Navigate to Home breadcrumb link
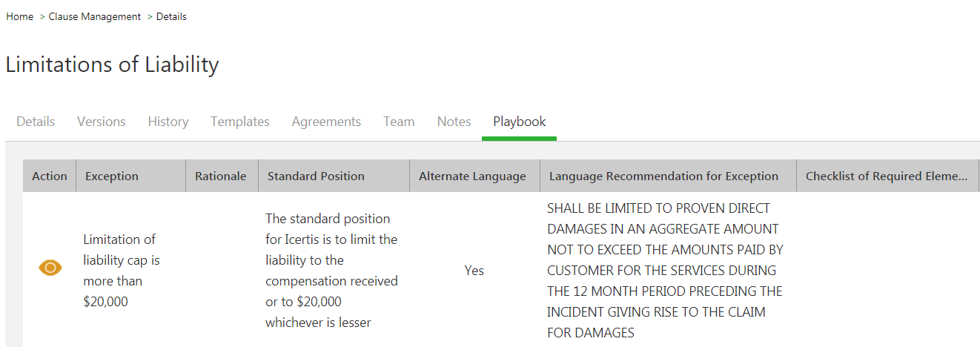 click(x=19, y=16)
